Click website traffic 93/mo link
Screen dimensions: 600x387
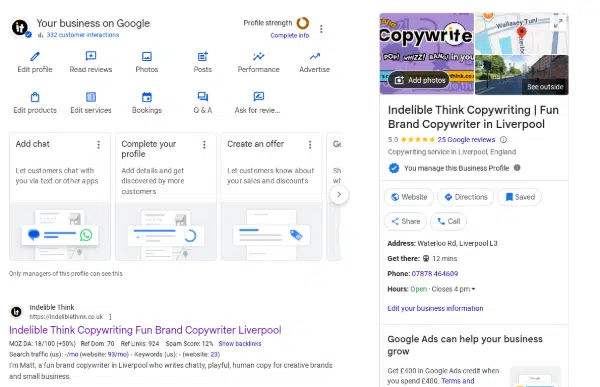pos(117,354)
